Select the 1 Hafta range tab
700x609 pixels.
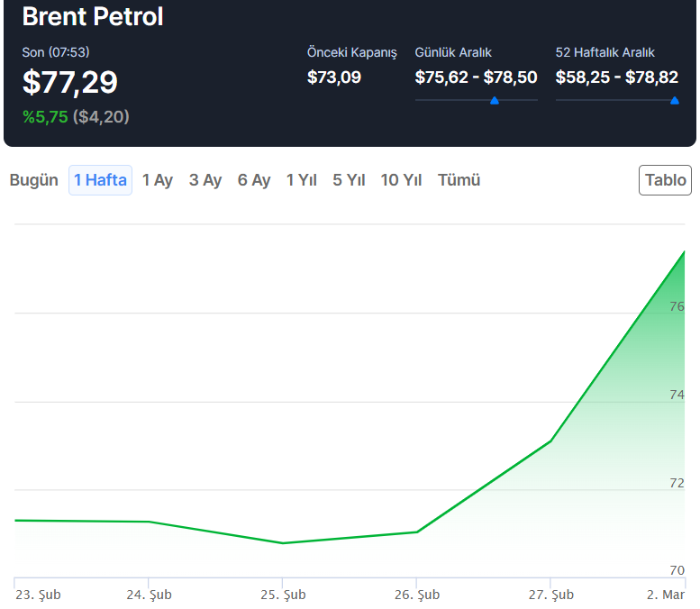coord(100,180)
